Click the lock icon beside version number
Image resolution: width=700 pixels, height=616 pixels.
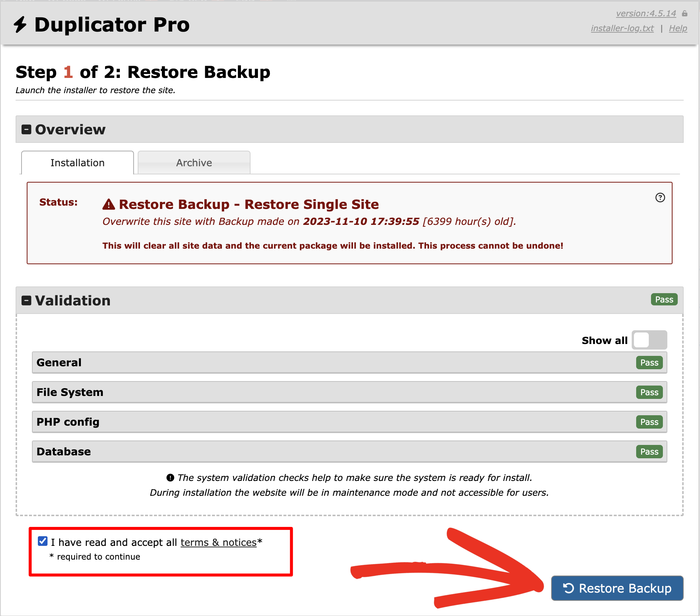685,14
